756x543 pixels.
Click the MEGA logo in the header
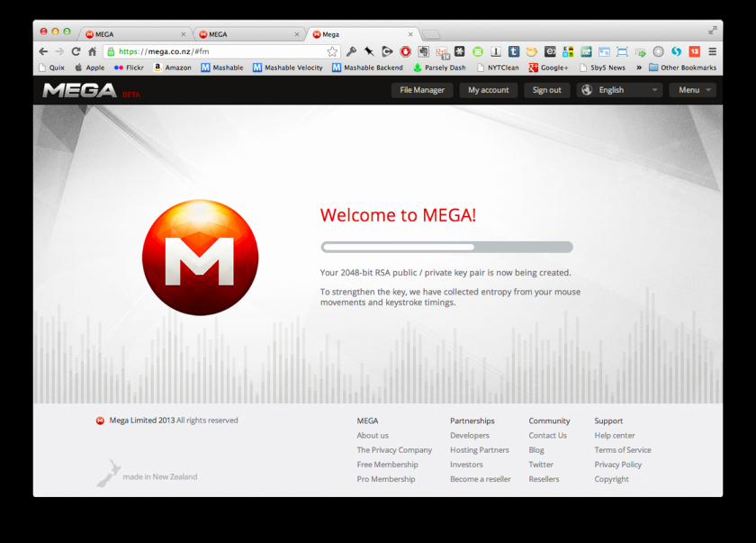pos(79,90)
